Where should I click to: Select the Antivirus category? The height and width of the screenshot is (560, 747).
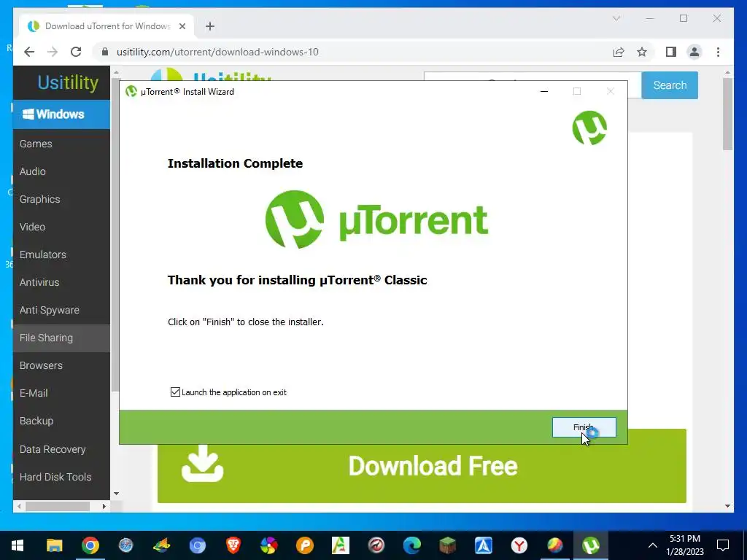tap(61, 282)
